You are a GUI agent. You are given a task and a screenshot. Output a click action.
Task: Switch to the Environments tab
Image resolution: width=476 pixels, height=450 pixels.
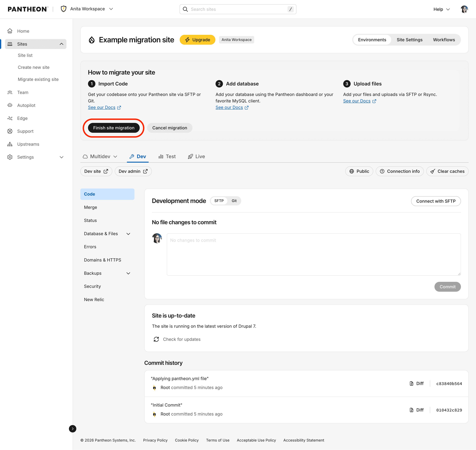372,40
